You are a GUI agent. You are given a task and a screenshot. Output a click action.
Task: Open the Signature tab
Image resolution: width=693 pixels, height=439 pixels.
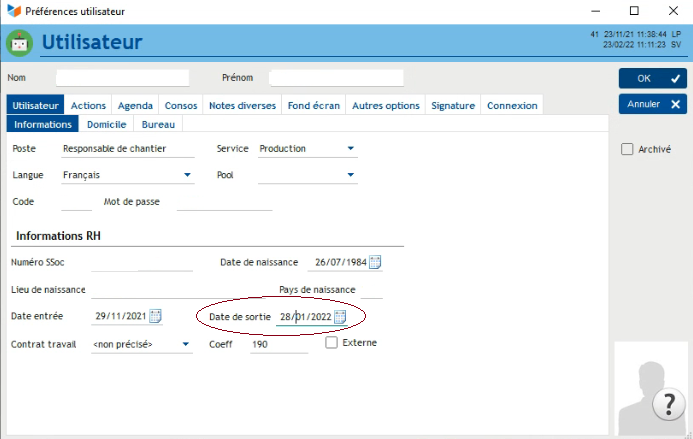click(453, 106)
